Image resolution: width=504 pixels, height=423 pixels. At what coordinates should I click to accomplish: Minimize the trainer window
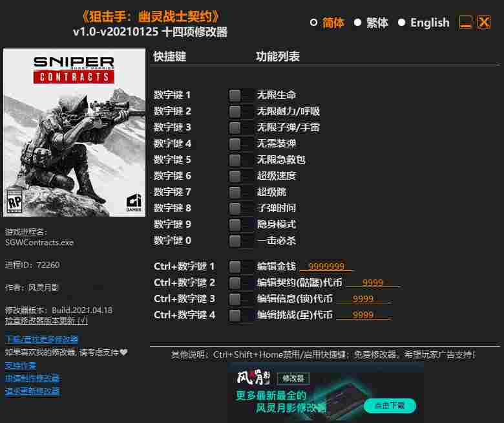pyautogui.click(x=465, y=22)
